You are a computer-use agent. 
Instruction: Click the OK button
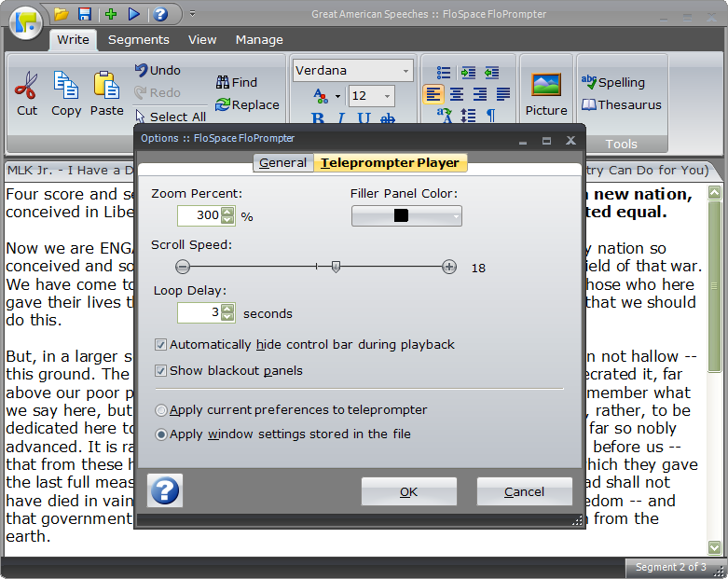click(x=408, y=491)
